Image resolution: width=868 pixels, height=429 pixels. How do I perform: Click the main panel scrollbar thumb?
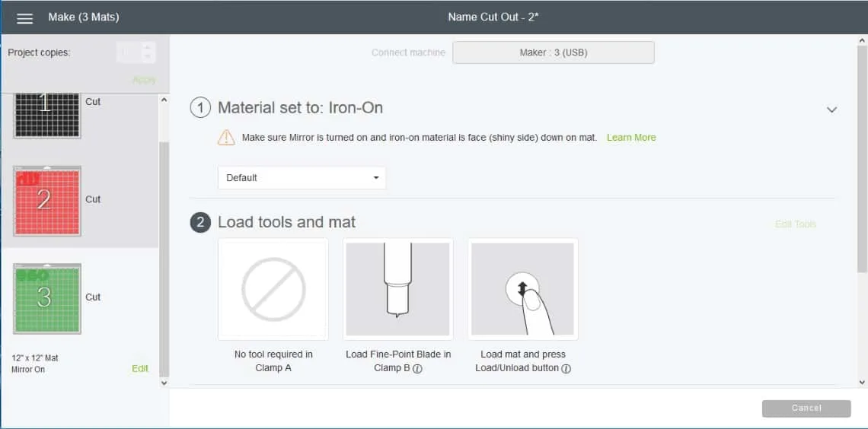(x=863, y=159)
